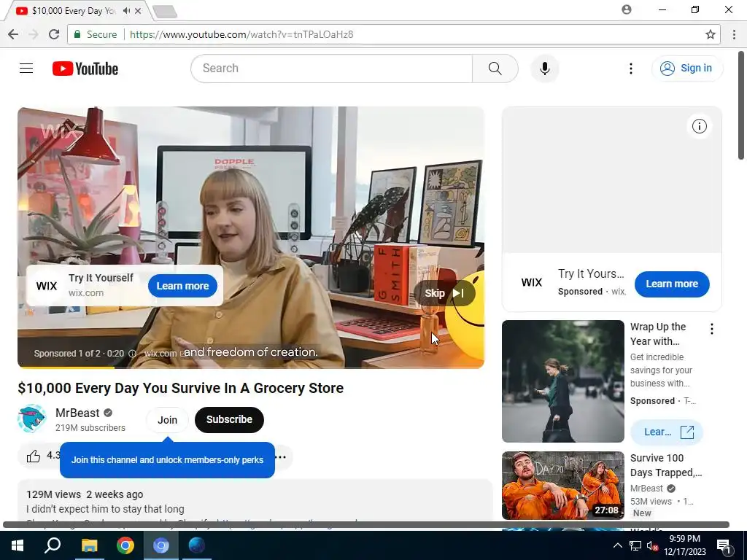The image size is (747, 560).
Task: Click the muted volume tray icon
Action: (x=653, y=545)
